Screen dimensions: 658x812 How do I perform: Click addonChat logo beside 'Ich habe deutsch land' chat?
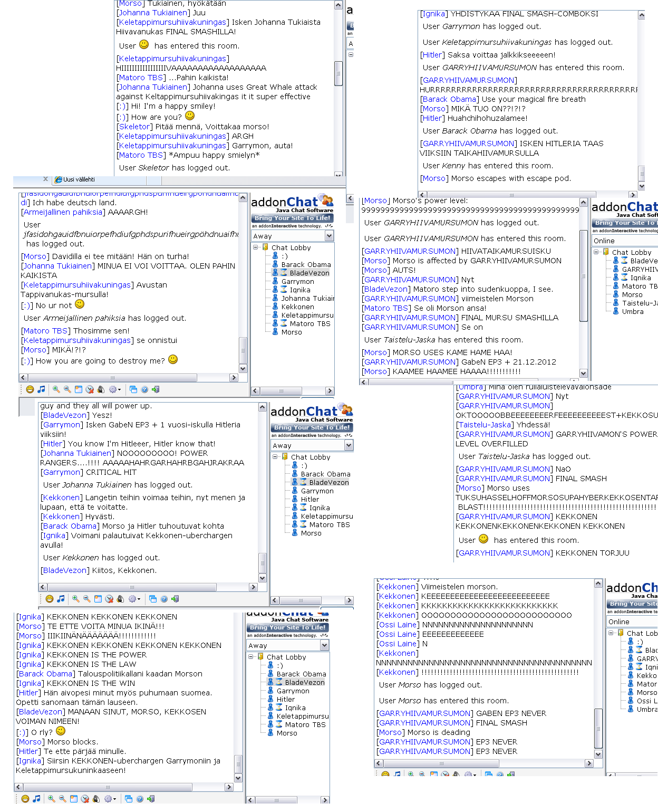click(292, 203)
